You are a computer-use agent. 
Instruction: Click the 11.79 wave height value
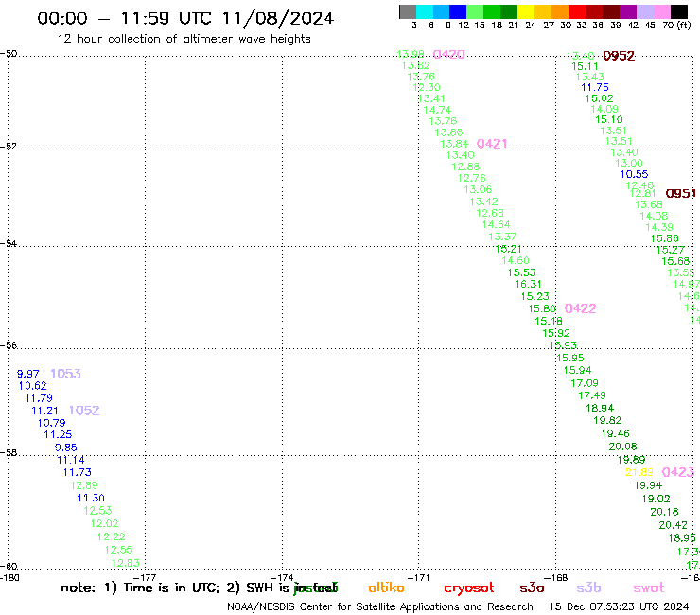(x=39, y=398)
